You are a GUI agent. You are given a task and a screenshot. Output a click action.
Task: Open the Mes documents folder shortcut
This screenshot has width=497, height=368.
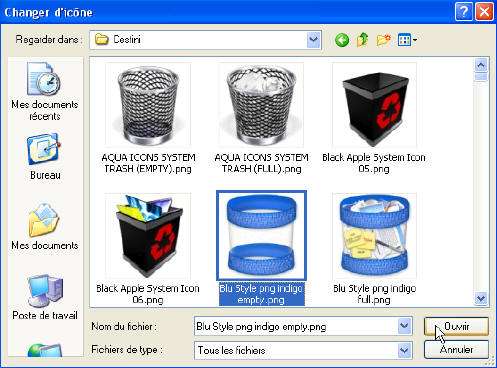point(45,227)
